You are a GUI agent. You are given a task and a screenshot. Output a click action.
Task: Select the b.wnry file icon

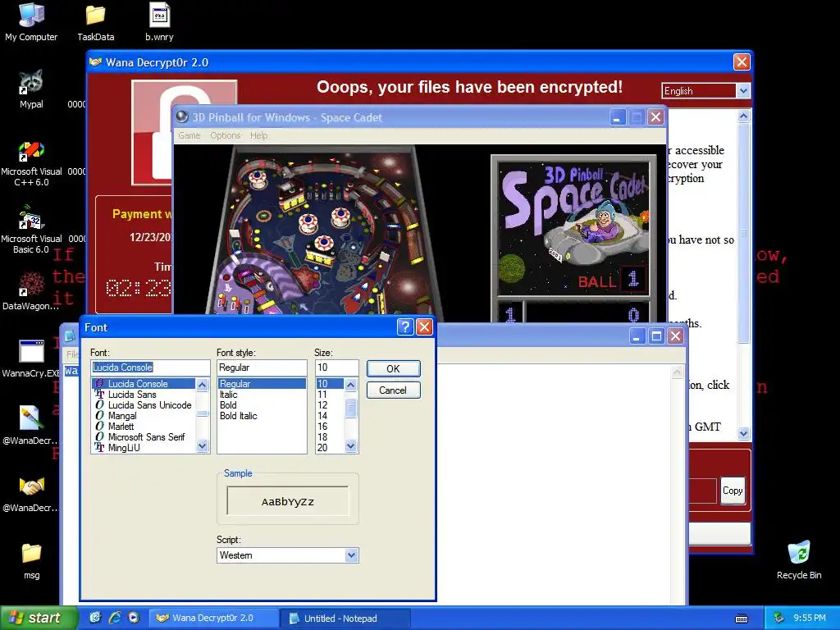tap(159, 22)
